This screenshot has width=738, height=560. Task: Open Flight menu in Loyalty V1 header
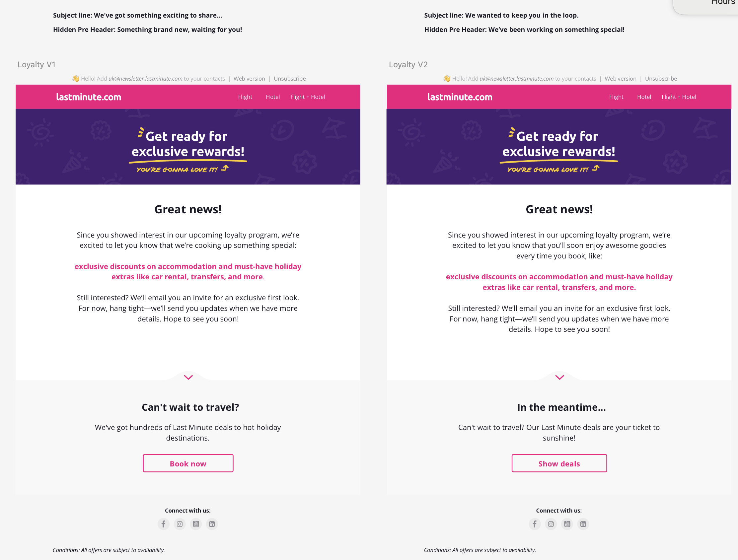[245, 97]
